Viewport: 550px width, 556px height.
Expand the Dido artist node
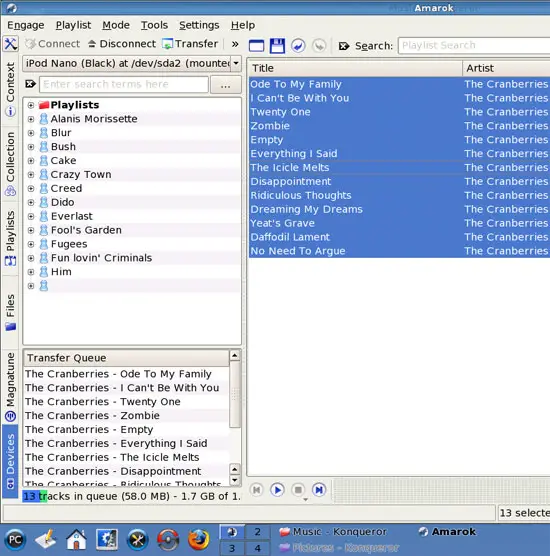[x=31, y=202]
